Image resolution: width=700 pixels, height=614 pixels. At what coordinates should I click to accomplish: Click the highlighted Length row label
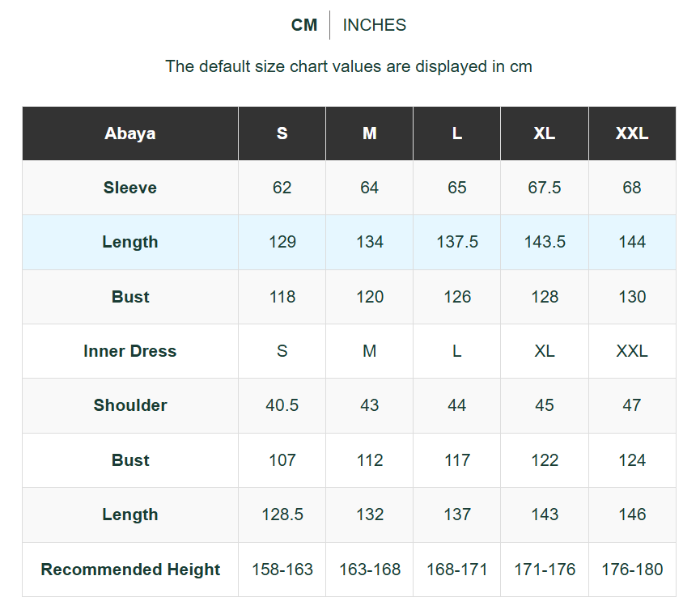[x=129, y=242]
